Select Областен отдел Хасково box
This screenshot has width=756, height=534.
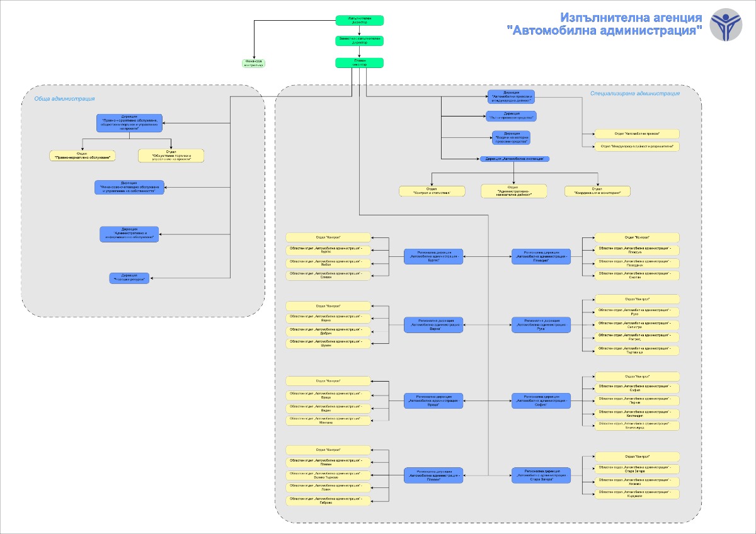[638, 482]
